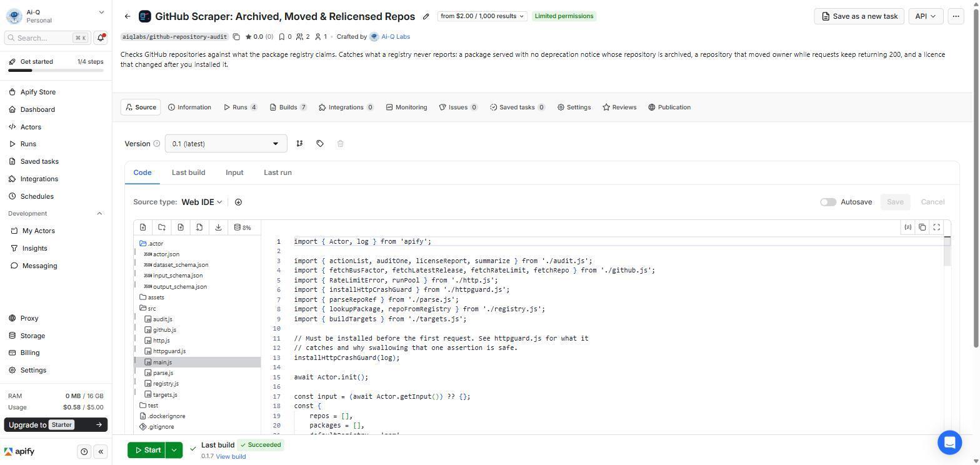Click the version branch icon
980x465 pixels.
[299, 144]
